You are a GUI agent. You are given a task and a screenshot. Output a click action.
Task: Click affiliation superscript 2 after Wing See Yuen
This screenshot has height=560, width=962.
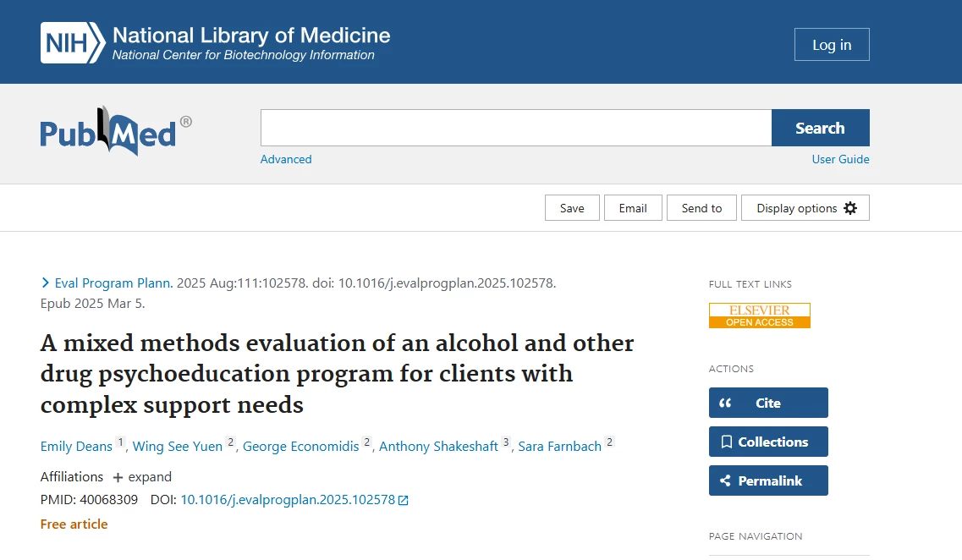click(231, 442)
